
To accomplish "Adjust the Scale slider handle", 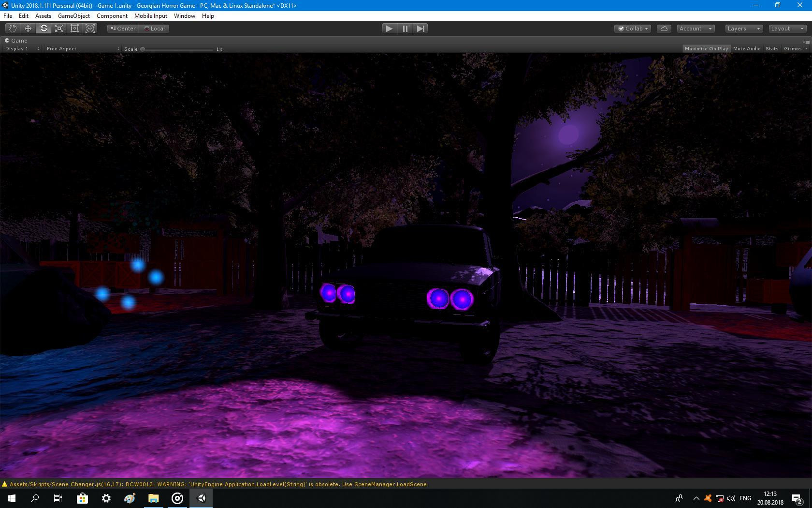I will coord(143,49).
